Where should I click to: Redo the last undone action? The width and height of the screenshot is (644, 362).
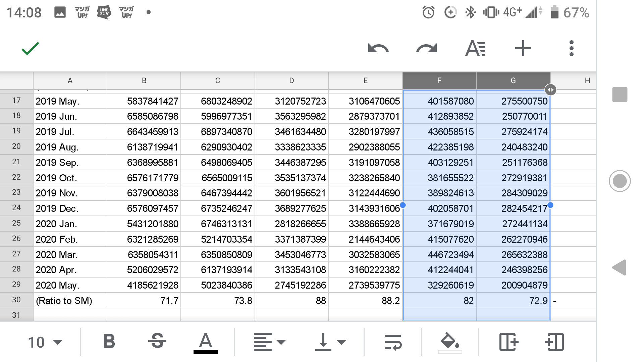coord(426,49)
